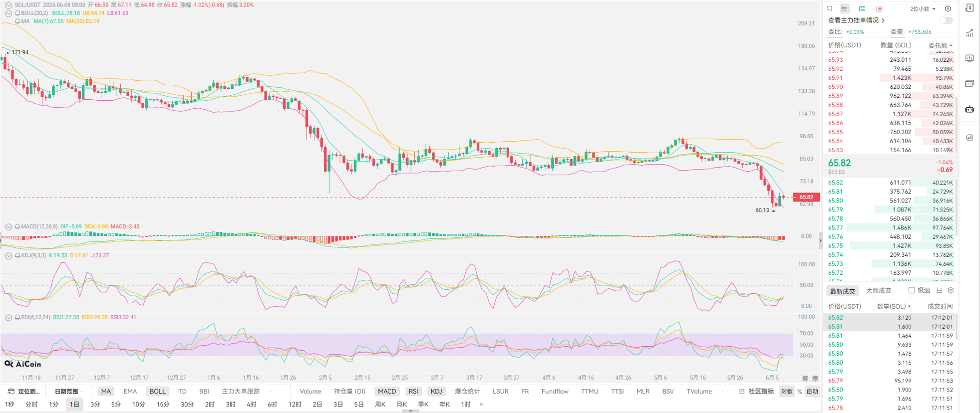The height and width of the screenshot is (413, 980).
Task: Click bottom collapse handle below timeframe bar
Action: click(410, 411)
